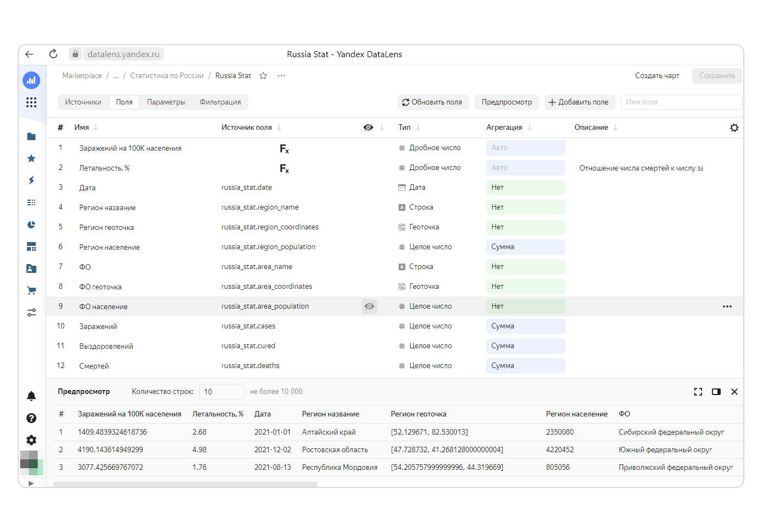Sort fields by Источник поля column

tap(251, 128)
